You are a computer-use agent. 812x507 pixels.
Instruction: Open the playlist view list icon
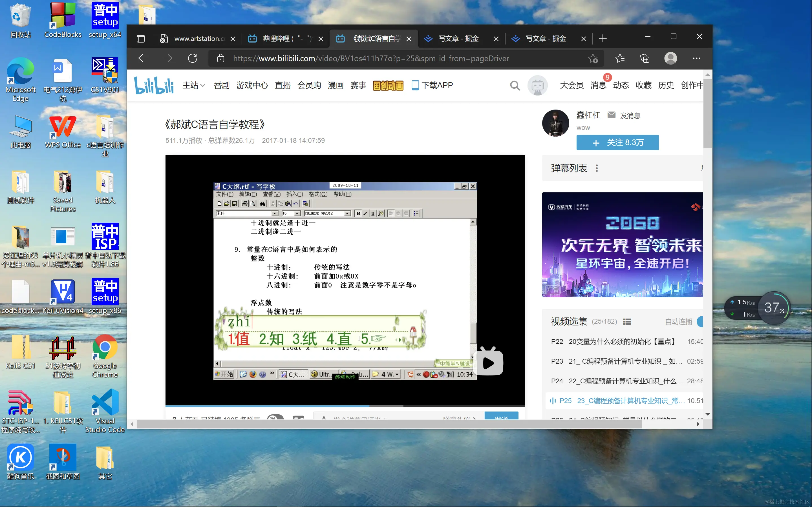pos(627,322)
